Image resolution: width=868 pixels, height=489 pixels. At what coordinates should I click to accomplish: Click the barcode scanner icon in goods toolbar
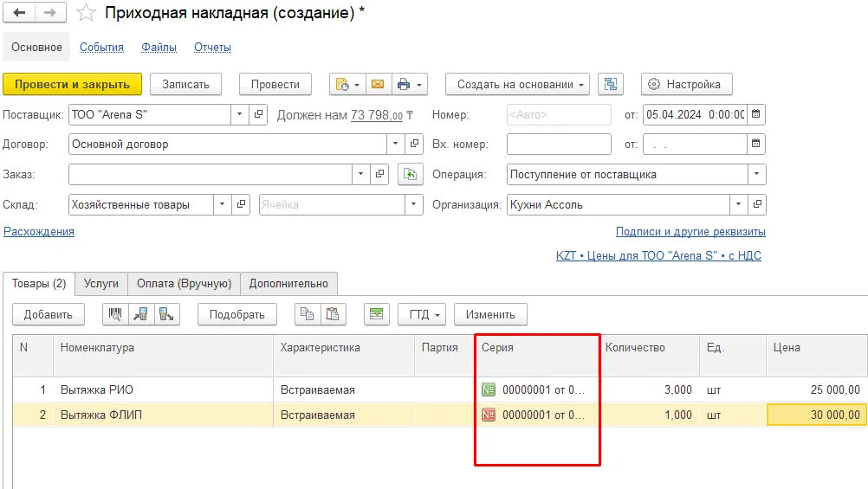point(115,314)
